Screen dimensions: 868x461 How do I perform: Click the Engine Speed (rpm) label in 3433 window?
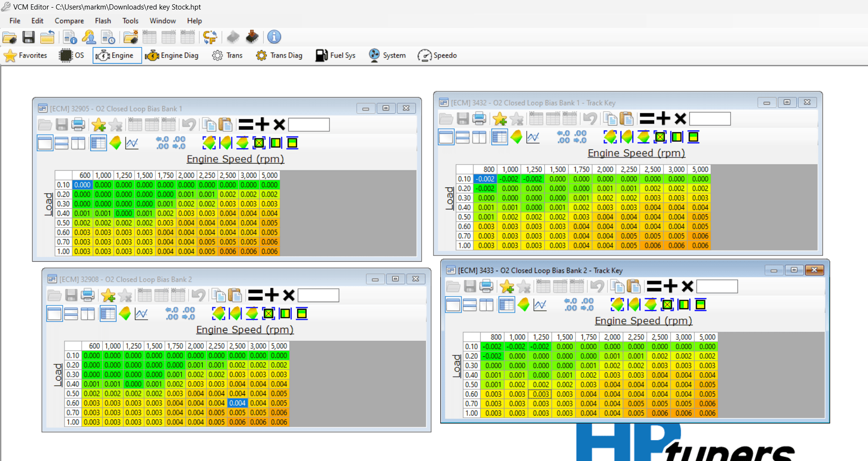(x=644, y=321)
